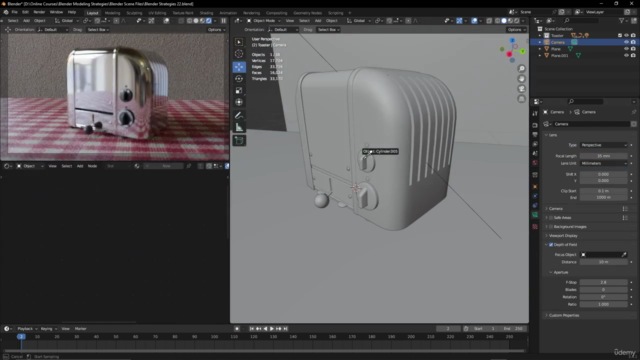This screenshot has width=640, height=360.
Task: Switch to the Modeling workspace tab
Action: (113, 13)
